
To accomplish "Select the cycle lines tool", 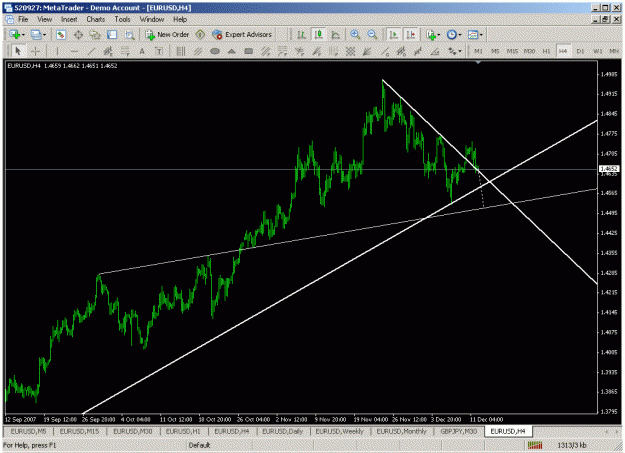I will [x=181, y=51].
